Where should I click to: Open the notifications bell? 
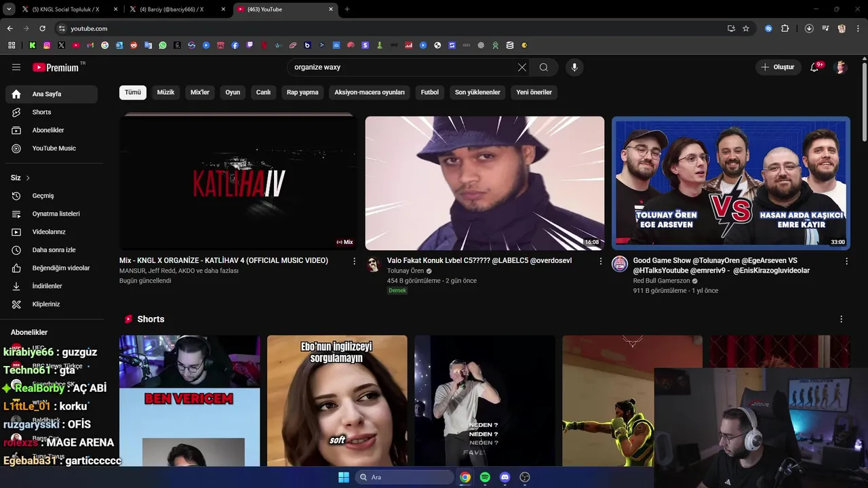point(815,67)
